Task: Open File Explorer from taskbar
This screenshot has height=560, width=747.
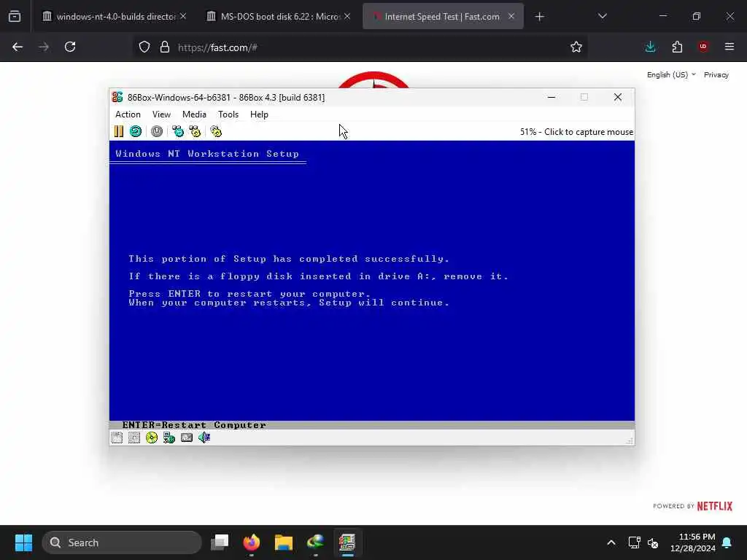Action: (284, 542)
